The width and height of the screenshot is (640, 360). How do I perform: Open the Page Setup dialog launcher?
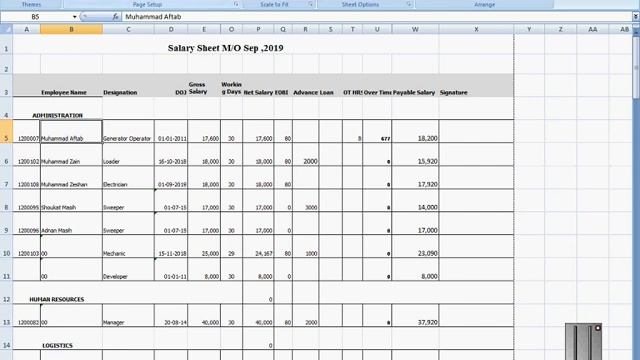(x=236, y=4)
